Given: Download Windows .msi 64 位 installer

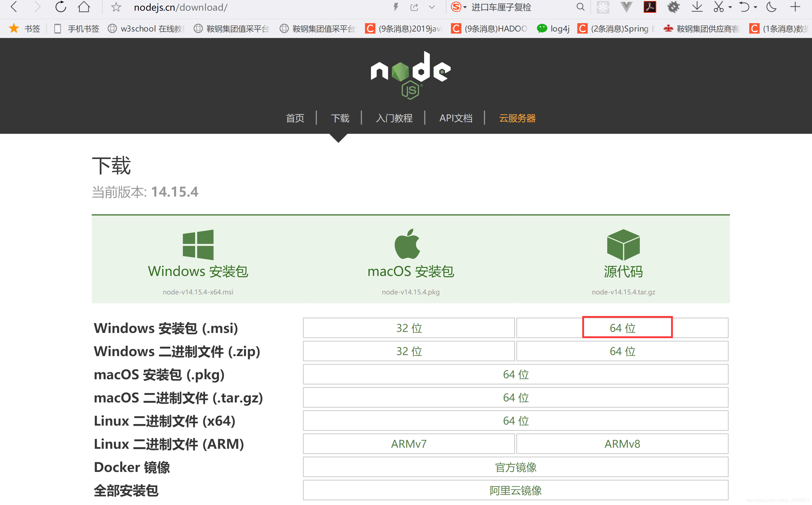Looking at the screenshot, I should [x=622, y=328].
